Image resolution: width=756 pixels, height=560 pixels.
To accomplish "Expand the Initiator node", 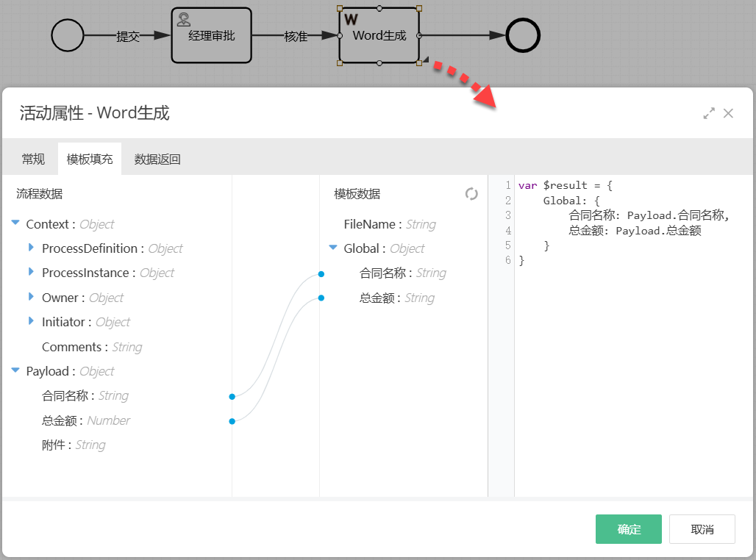I will point(31,321).
